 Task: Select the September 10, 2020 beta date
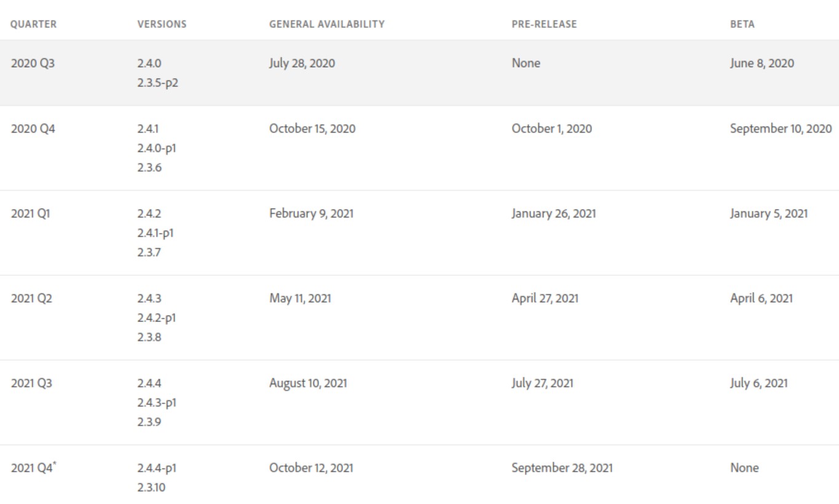[781, 129]
